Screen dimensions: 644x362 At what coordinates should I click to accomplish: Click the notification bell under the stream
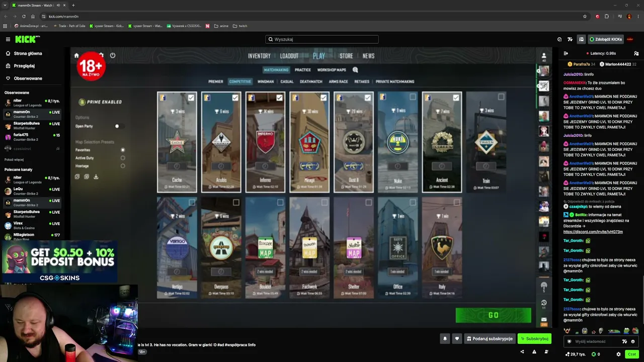(x=445, y=339)
